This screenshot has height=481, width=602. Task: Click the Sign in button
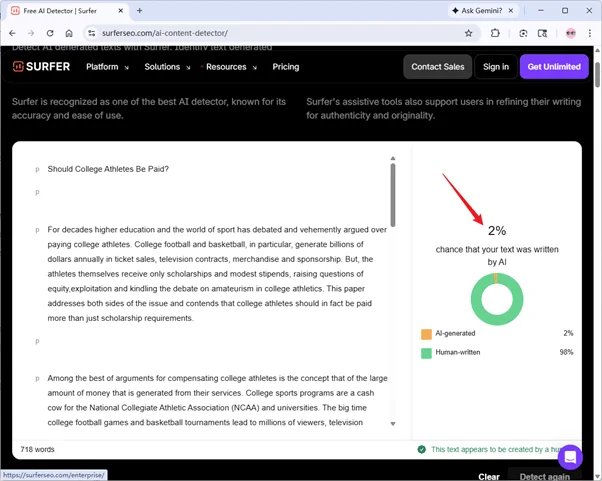pos(495,67)
